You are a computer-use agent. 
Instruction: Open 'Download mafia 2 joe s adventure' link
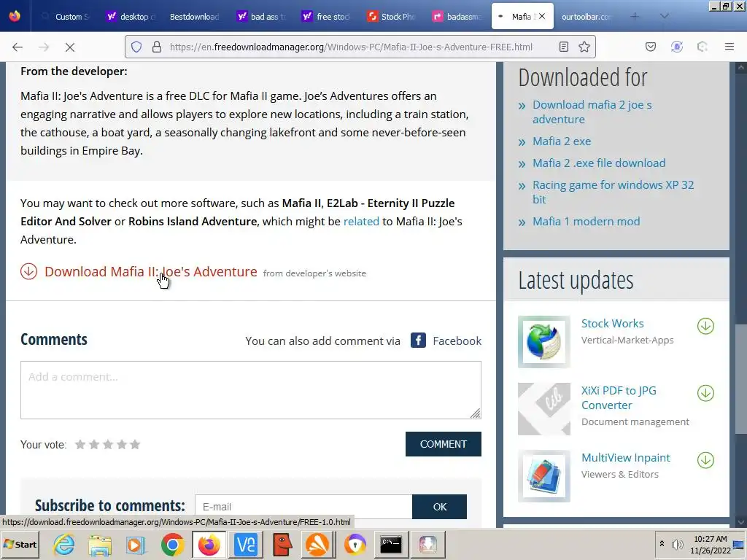click(x=592, y=112)
